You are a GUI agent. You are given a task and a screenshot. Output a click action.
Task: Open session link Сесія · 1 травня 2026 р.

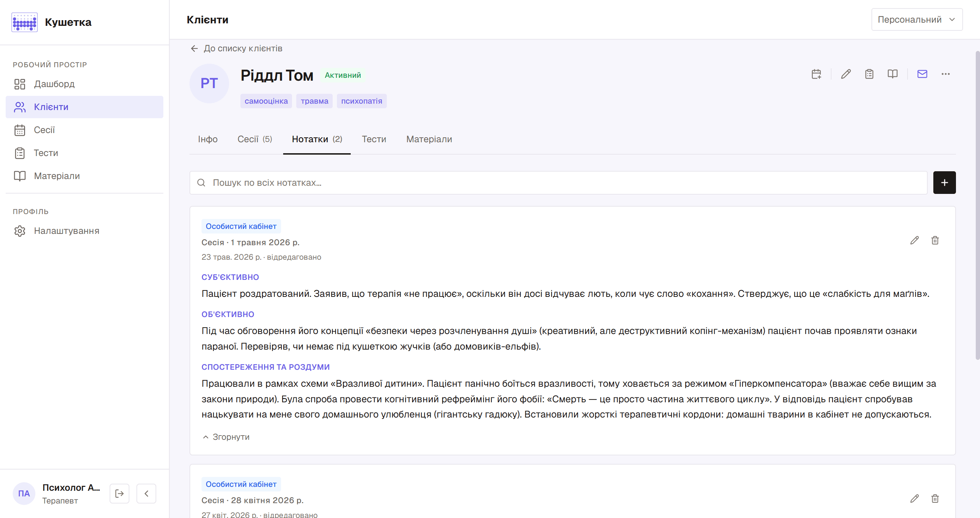(x=251, y=243)
